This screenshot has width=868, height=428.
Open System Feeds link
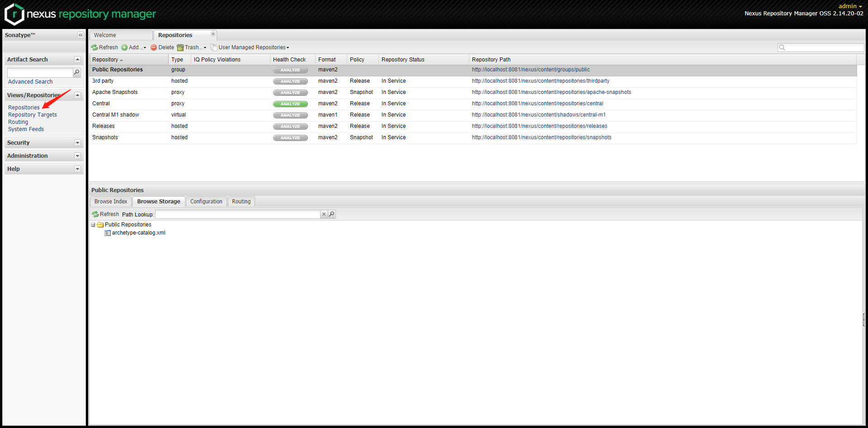tap(26, 129)
